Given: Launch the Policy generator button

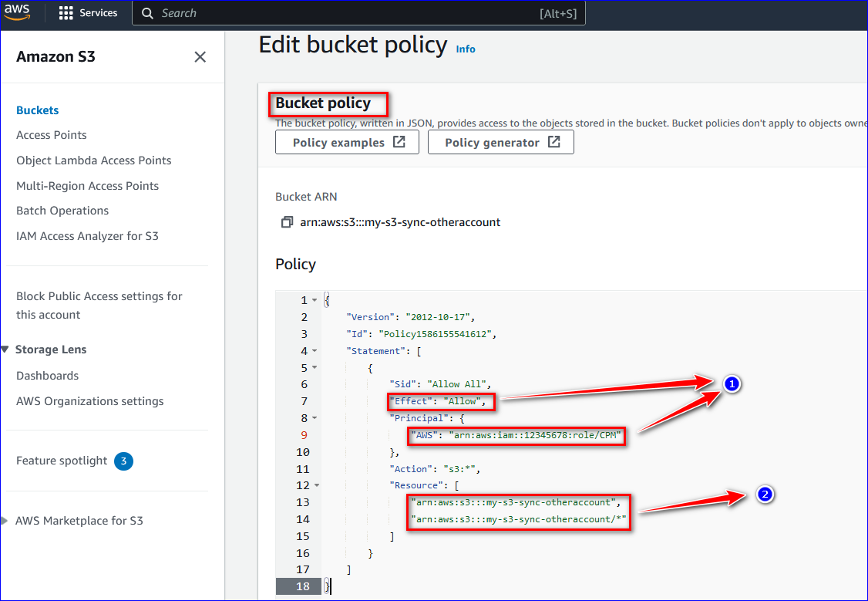Looking at the screenshot, I should 501,143.
